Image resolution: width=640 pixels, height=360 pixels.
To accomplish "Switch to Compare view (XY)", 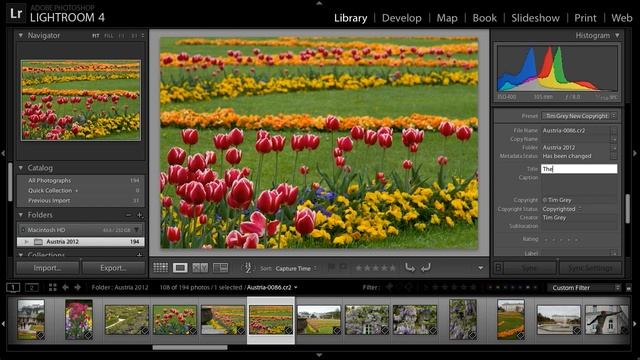I will tap(200, 268).
